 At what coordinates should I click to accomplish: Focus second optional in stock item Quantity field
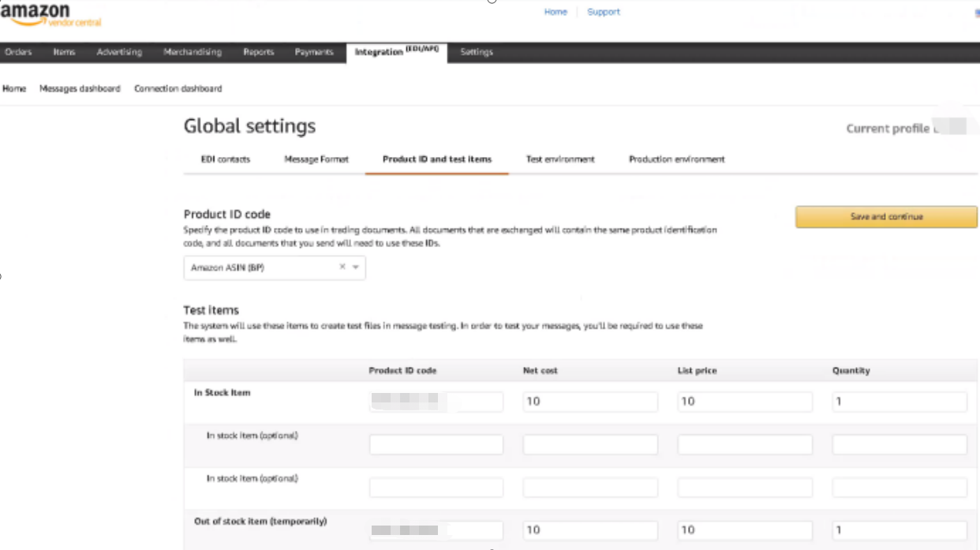point(900,487)
